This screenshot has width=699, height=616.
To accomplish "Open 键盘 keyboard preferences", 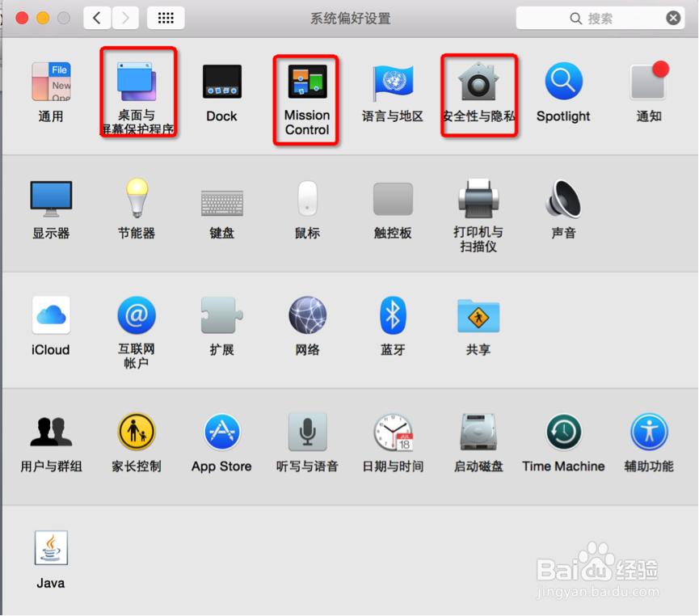I will point(222,203).
